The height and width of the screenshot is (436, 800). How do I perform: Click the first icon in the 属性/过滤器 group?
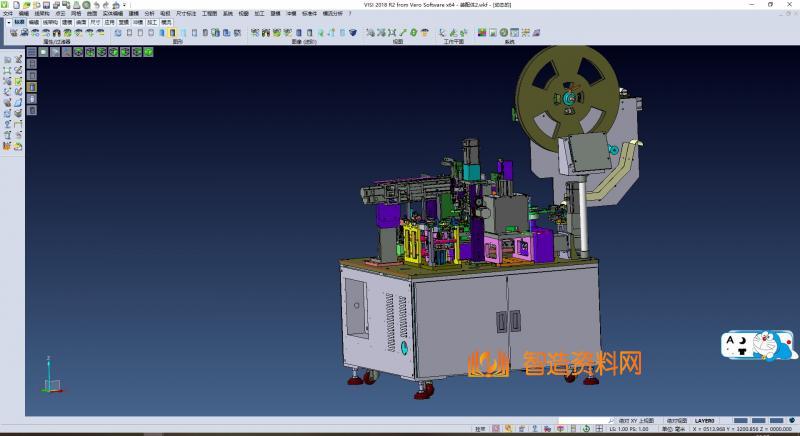point(14,33)
